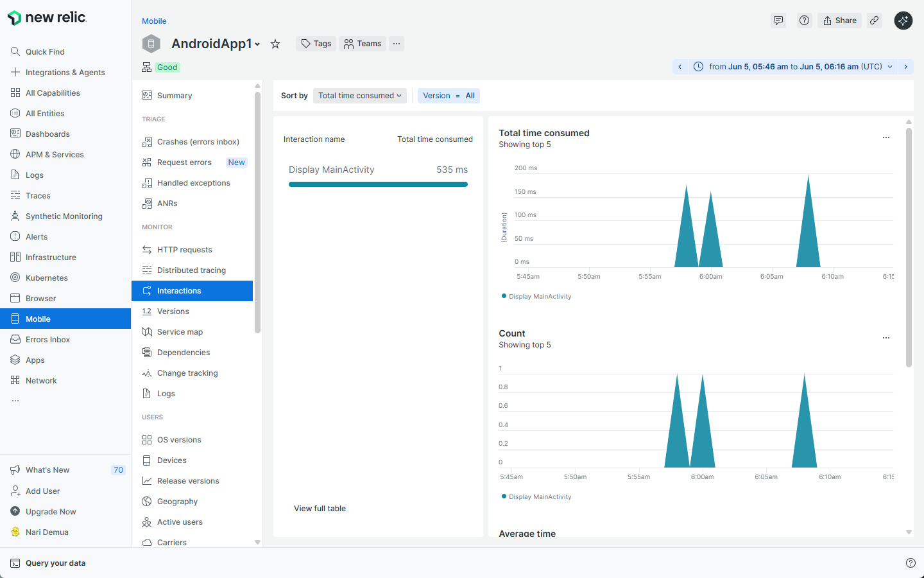This screenshot has width=924, height=578.
Task: Edit the Version = All filter
Action: [449, 96]
